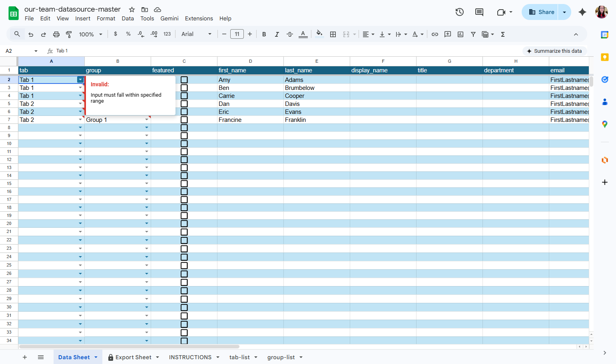Open the Share options dropdown arrow
Image resolution: width=616 pixels, height=364 pixels.
[564, 12]
